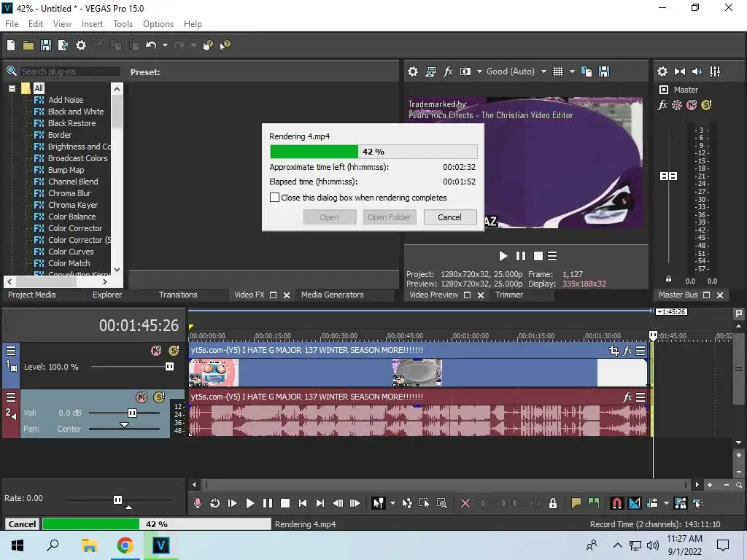The height and width of the screenshot is (560, 747).
Task: Collapse the All plug-ins tree node
Action: [12, 88]
